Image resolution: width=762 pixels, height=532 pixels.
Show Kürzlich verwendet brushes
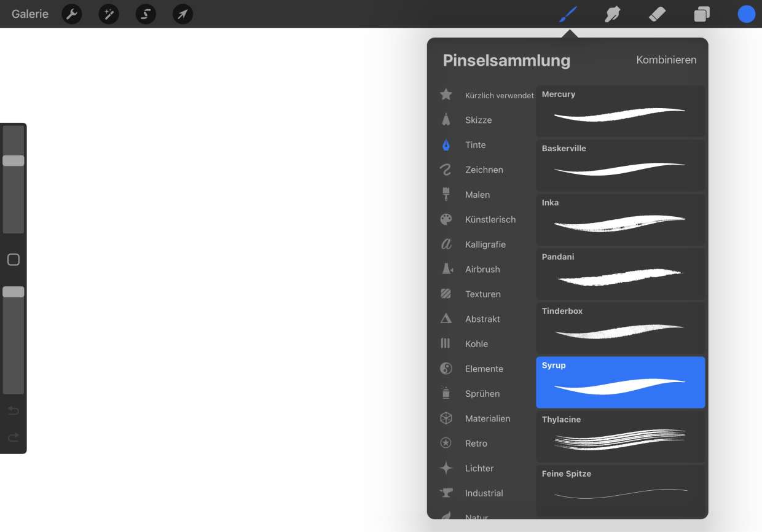tap(498, 95)
